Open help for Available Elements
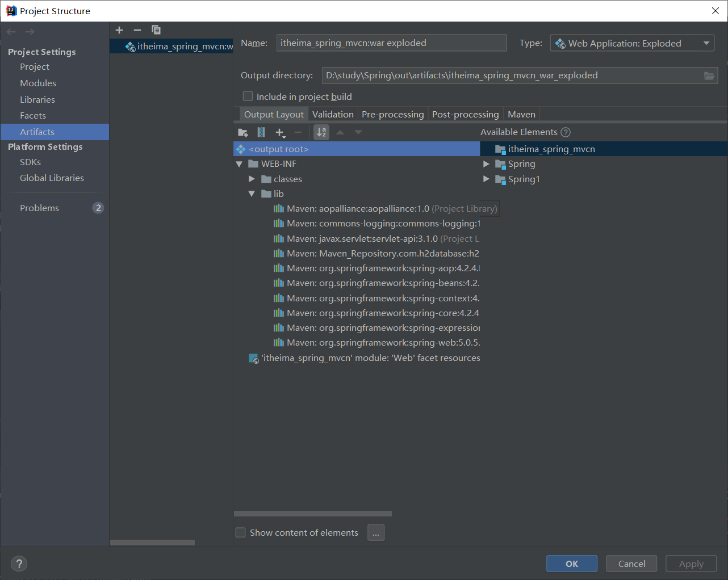 [566, 132]
